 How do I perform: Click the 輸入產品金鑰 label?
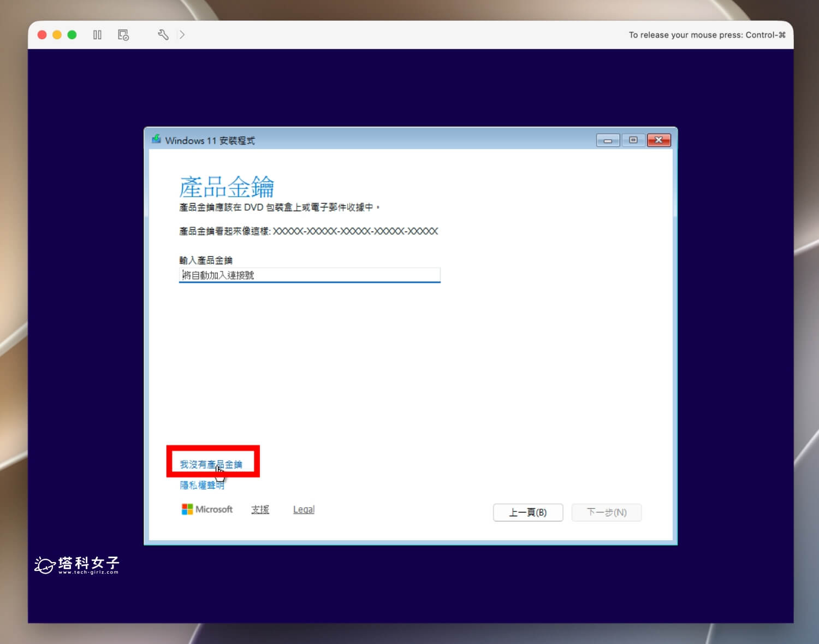206,260
